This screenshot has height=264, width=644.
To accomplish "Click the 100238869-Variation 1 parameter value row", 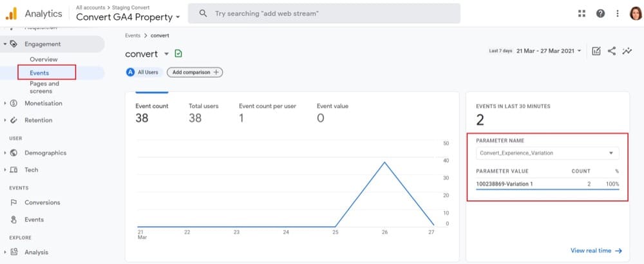I will (x=547, y=184).
